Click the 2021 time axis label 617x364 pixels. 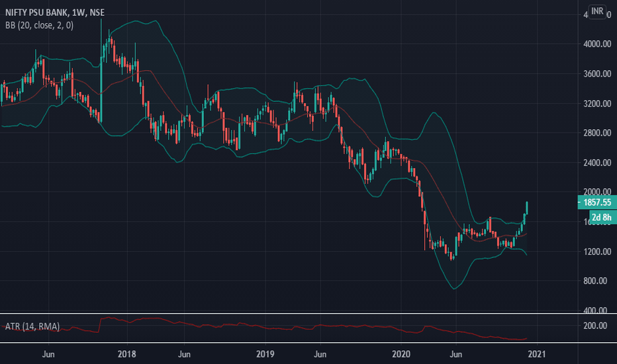537,354
